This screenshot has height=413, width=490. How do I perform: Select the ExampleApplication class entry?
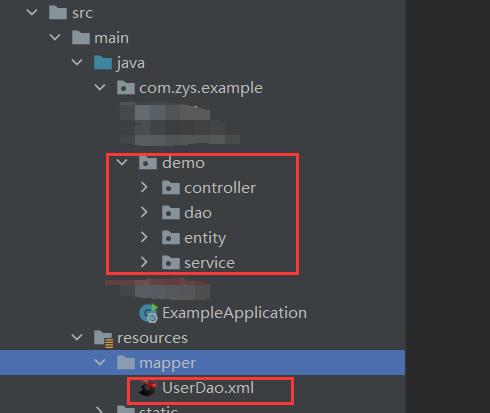pyautogui.click(x=234, y=313)
